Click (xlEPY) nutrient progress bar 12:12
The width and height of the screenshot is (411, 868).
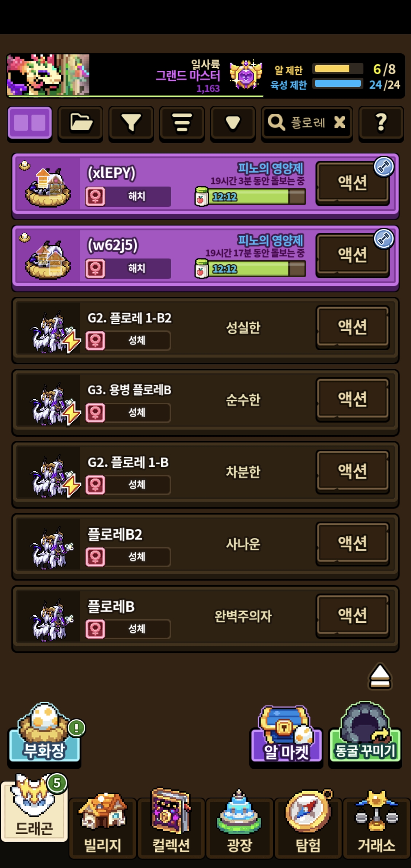tap(250, 197)
